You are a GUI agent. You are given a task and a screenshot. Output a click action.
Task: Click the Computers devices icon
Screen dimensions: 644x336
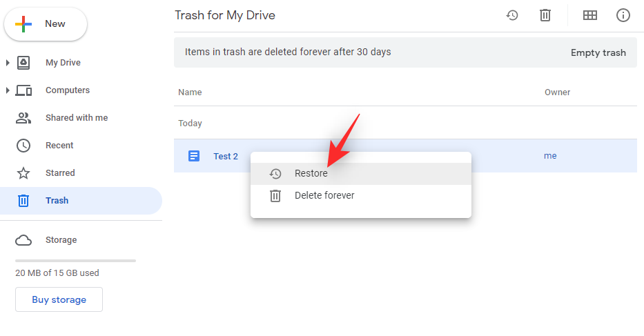tap(23, 90)
